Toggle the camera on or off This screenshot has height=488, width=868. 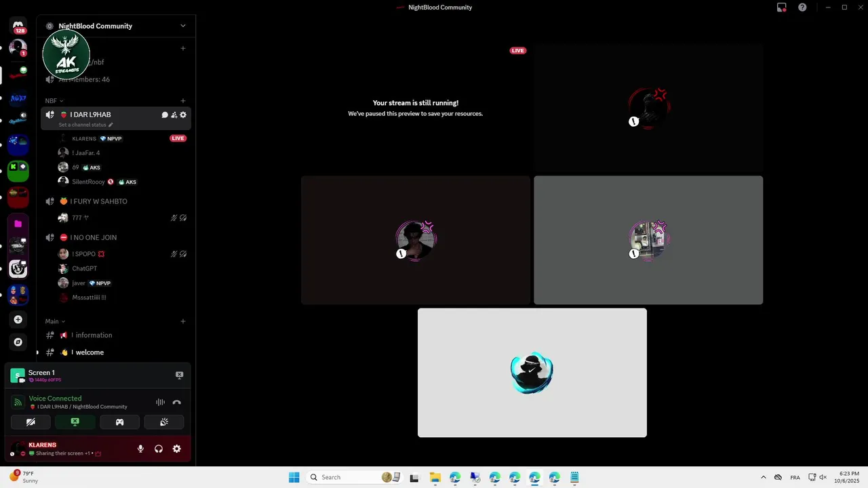point(31,422)
